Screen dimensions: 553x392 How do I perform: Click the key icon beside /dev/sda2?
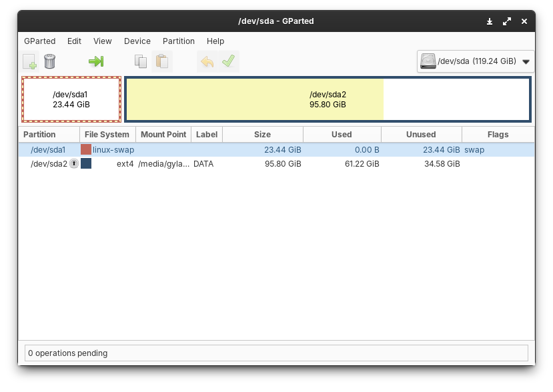[73, 164]
